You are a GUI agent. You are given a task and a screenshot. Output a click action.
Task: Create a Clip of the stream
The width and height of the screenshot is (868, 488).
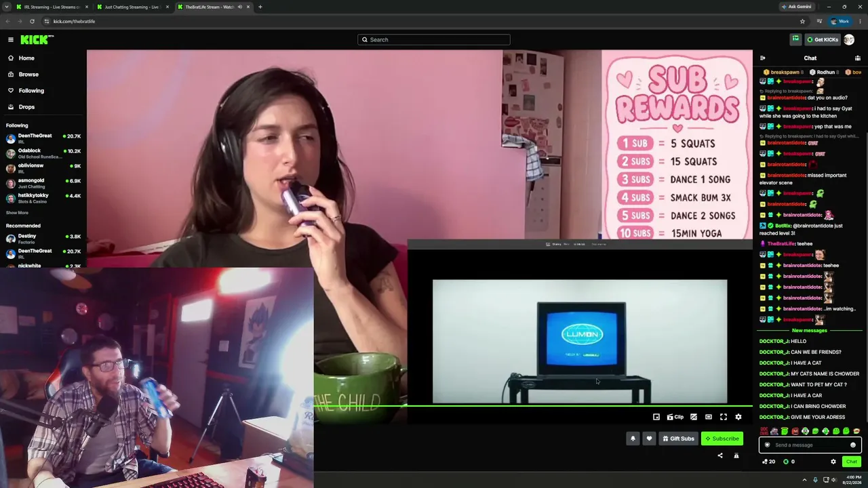(675, 417)
